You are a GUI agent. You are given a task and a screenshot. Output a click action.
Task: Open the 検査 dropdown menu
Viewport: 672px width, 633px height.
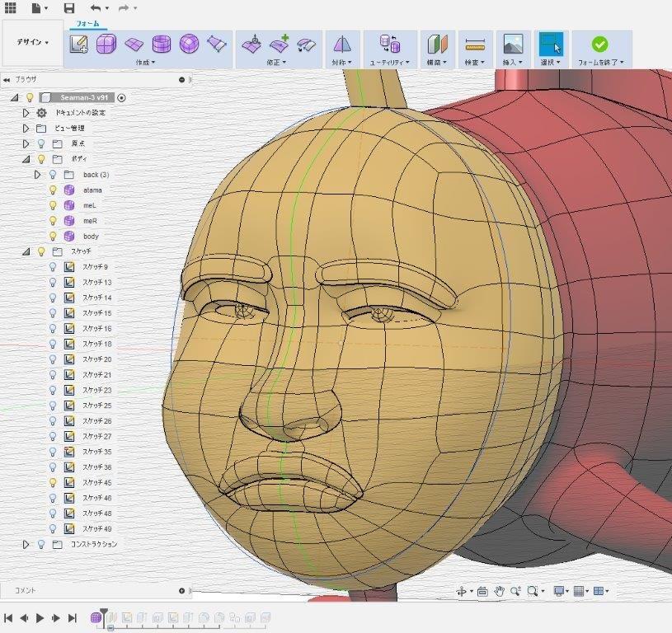point(474,63)
